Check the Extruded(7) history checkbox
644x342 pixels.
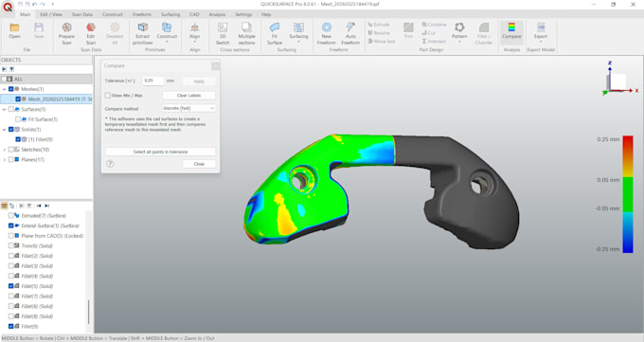pos(11,215)
